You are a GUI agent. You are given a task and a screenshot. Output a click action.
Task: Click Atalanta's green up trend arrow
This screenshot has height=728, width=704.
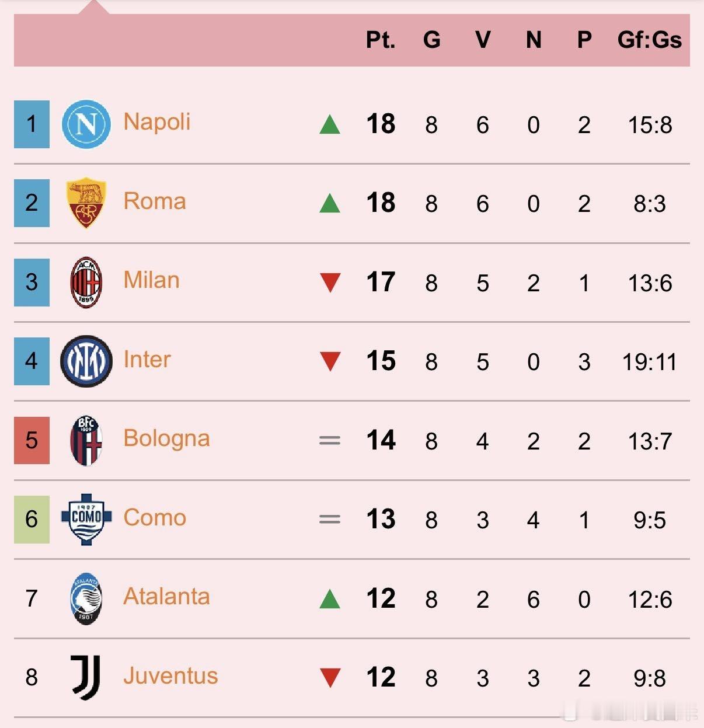point(330,599)
